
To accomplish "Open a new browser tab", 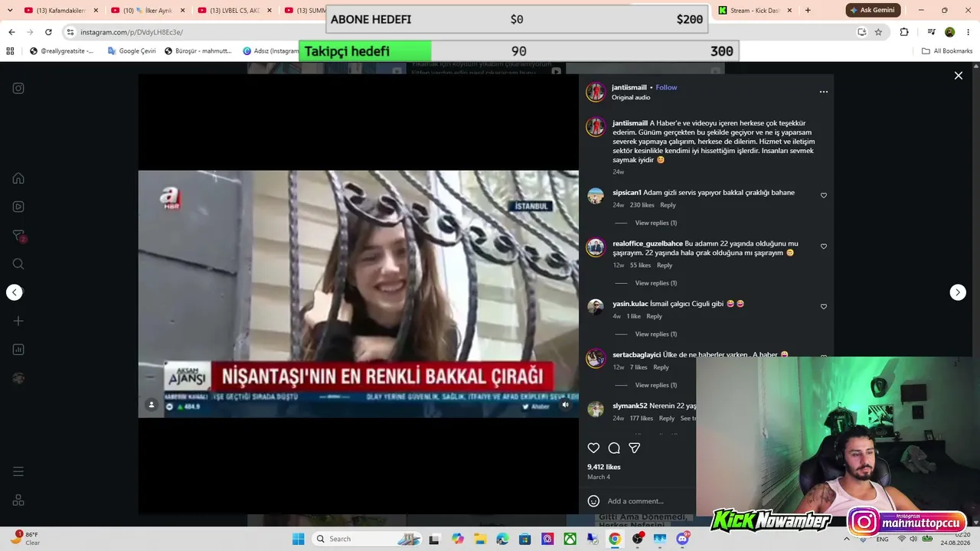I will point(808,11).
